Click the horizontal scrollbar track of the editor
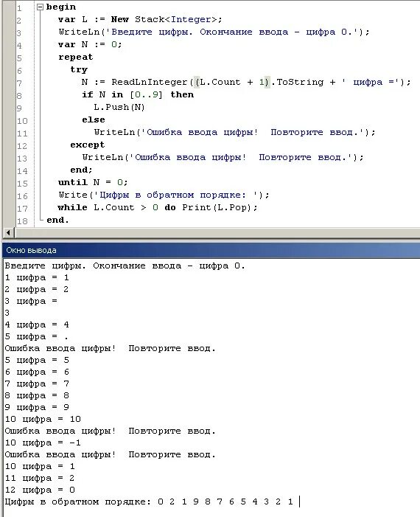420x517 pixels. pos(217,232)
